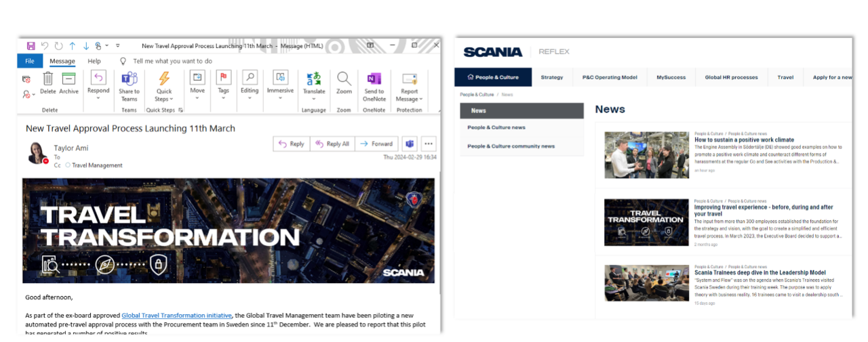This screenshot has height=342, width=868.
Task: Open the Help ribbon tab
Action: (94, 61)
